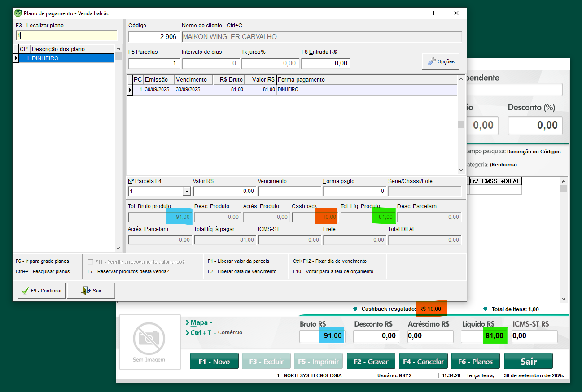Click the F8 Entrada R$ field

click(x=325, y=63)
